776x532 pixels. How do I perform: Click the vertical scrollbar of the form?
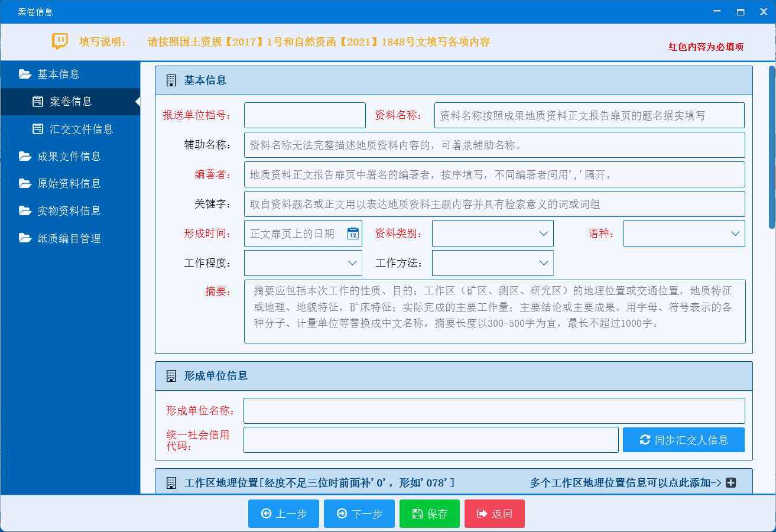click(x=772, y=147)
